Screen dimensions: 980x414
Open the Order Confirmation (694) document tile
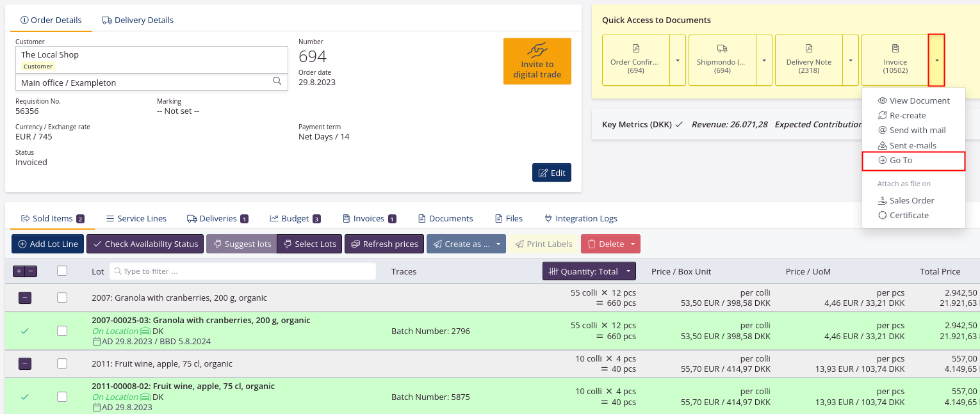(635, 60)
